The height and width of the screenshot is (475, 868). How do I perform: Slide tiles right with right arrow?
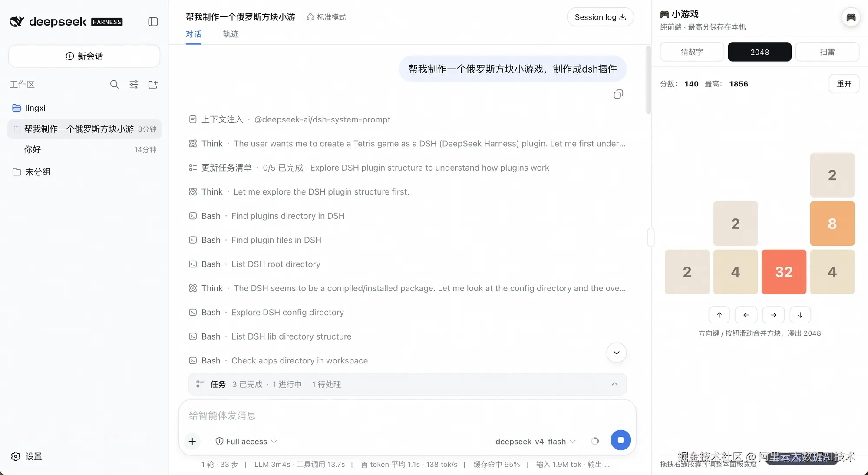773,315
